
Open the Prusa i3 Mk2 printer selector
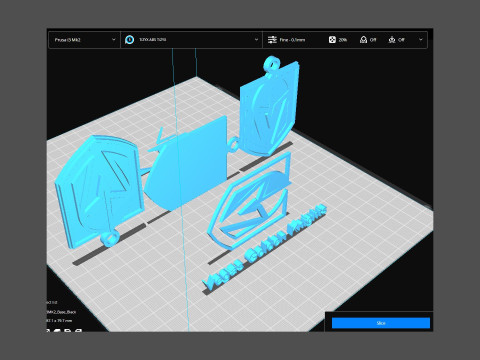84,40
